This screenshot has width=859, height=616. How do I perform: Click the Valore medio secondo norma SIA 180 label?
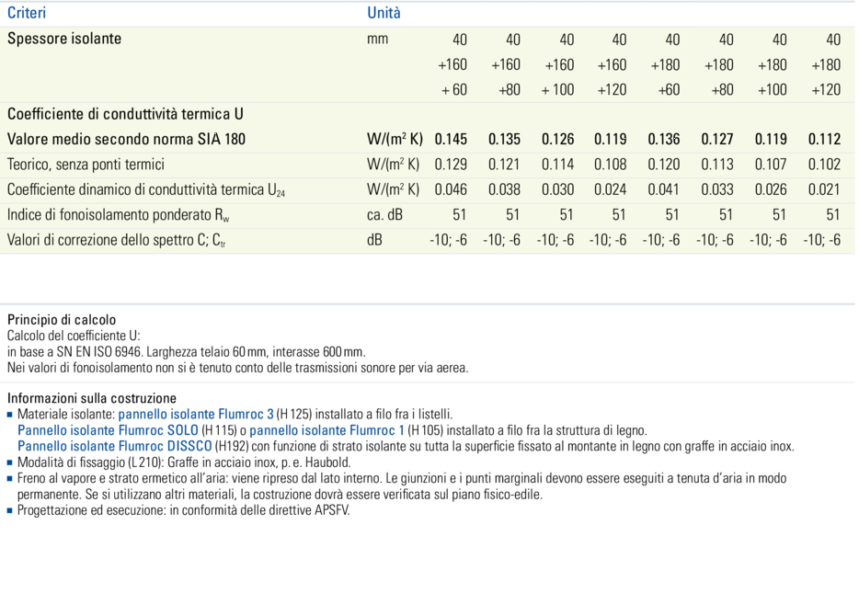coord(126,140)
